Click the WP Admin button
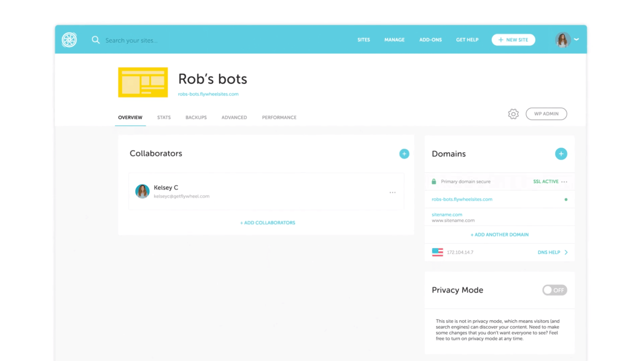644x361 pixels. click(x=546, y=114)
